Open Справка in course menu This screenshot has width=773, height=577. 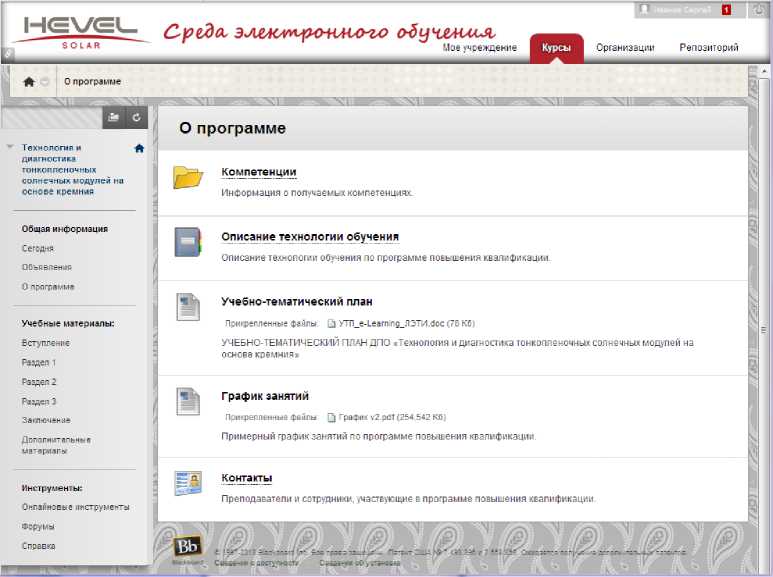click(38, 546)
